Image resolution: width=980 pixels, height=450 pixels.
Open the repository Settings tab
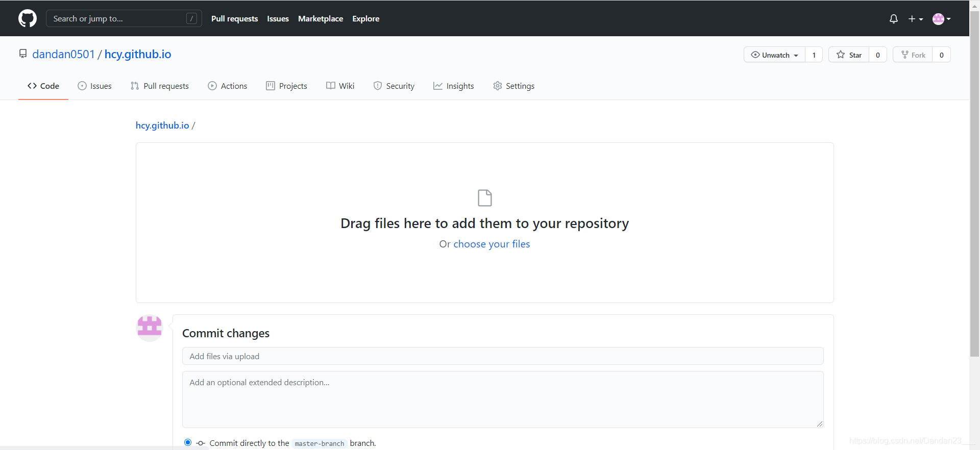click(514, 86)
